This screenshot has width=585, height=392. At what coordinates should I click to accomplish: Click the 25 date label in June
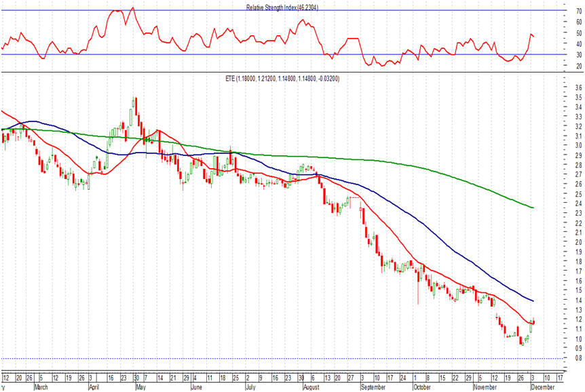pos(235,378)
